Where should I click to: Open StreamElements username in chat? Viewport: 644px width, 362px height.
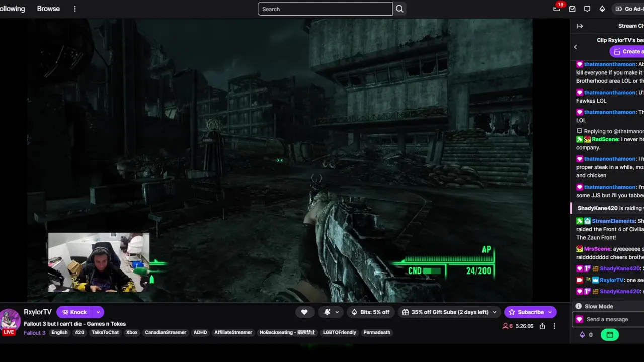coord(613,221)
